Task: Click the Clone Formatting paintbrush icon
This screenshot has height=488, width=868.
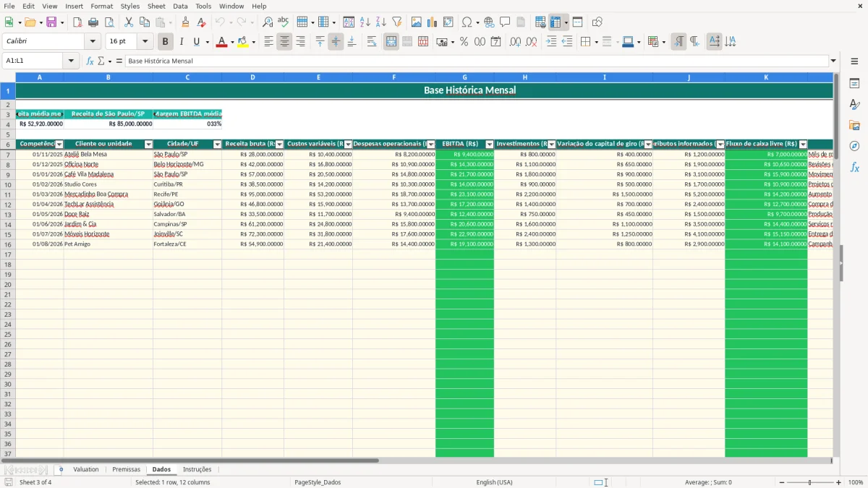Action: point(186,22)
